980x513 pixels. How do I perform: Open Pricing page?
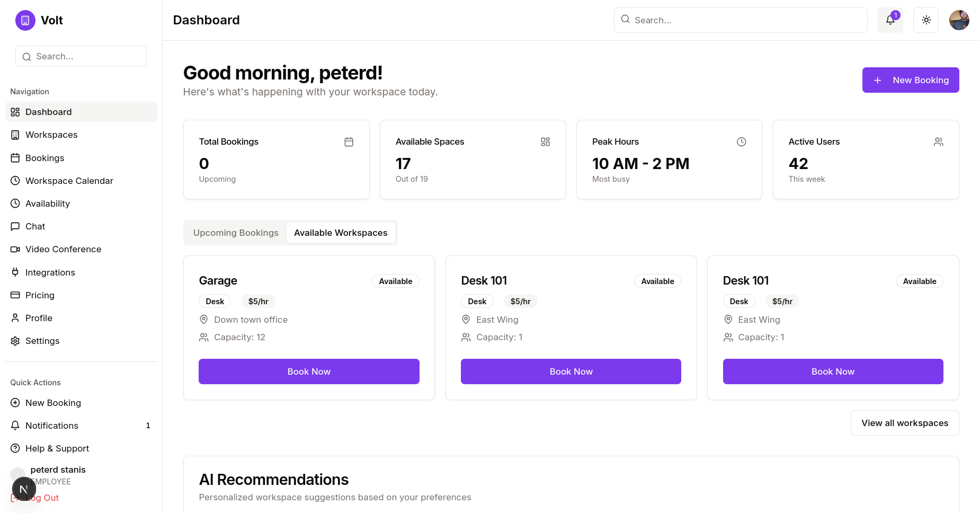tap(81, 295)
